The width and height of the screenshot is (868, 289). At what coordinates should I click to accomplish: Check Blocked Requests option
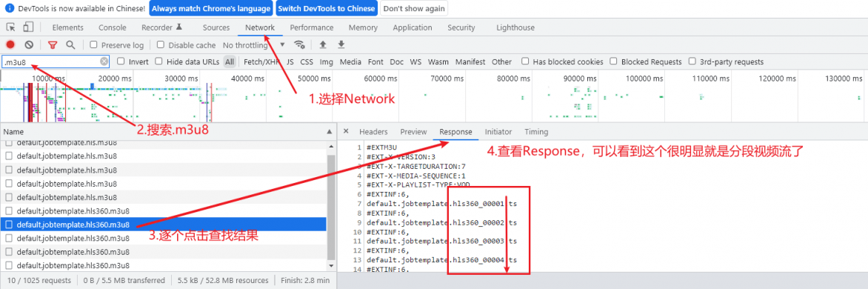614,62
